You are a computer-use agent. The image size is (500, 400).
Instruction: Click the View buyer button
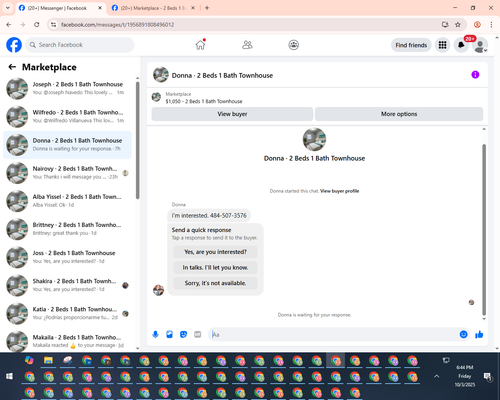(232, 114)
